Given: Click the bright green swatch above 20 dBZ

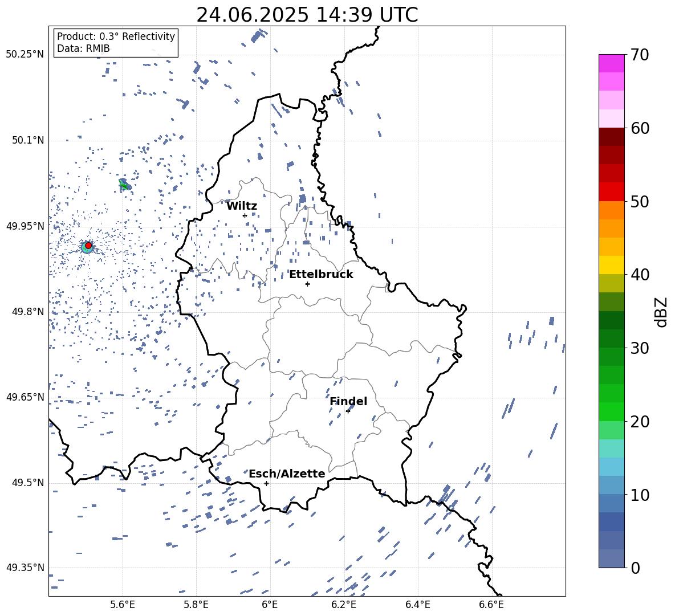Looking at the screenshot, I should 612,411.
